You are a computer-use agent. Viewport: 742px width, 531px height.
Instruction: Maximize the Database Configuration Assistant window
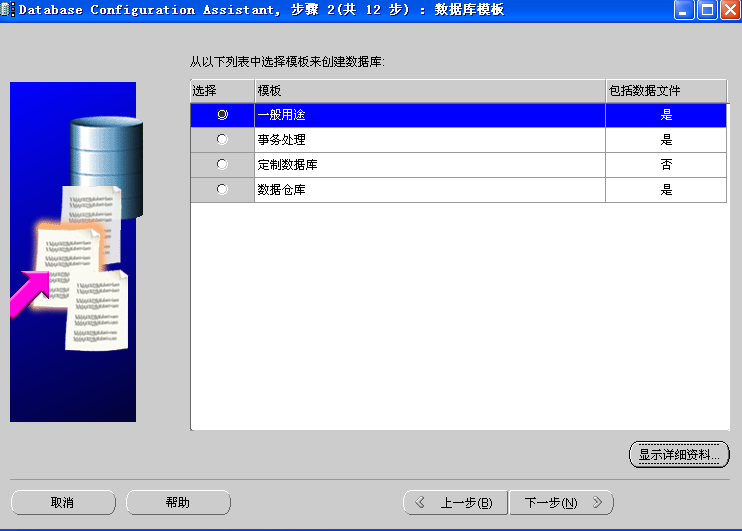(x=707, y=10)
